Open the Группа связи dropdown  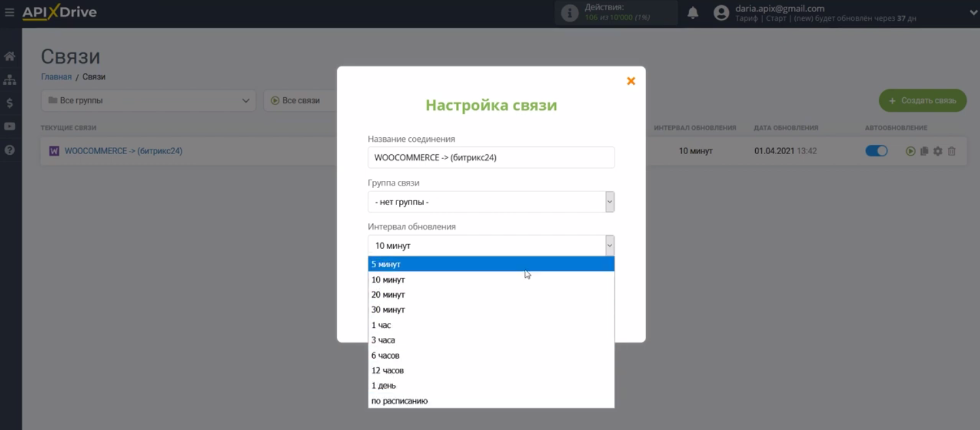point(491,202)
